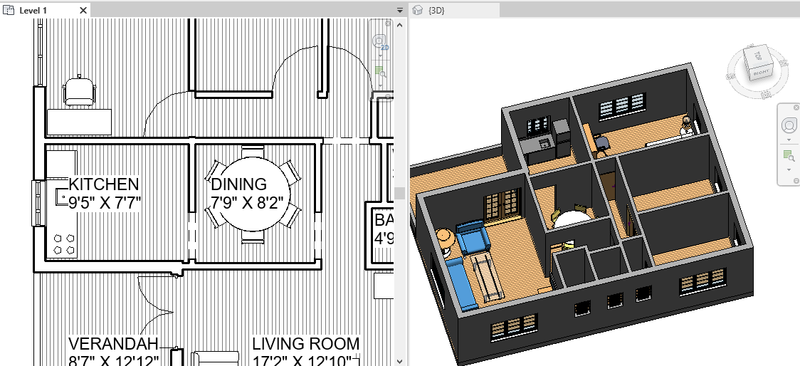Click the scroll down arrow of Level 1 view
This screenshot has height=366, width=800.
coord(400,361)
